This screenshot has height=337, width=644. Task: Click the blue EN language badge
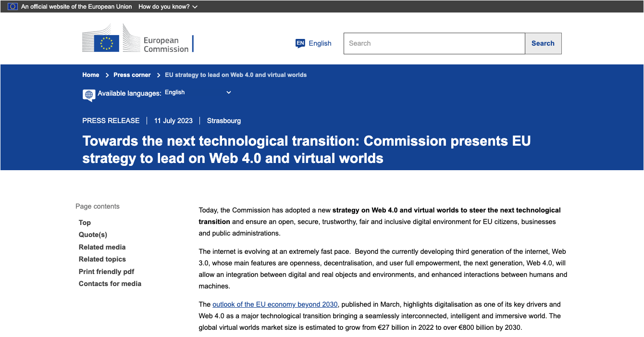tap(300, 44)
